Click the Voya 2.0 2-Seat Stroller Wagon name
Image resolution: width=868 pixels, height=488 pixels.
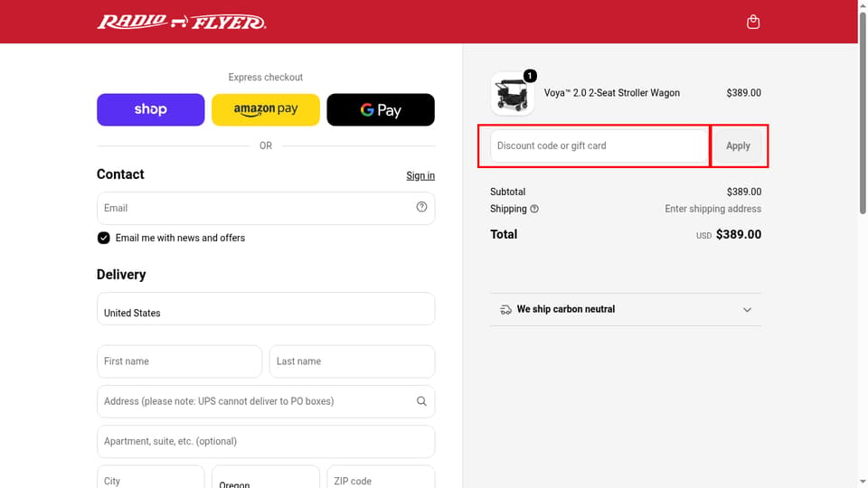(612, 93)
